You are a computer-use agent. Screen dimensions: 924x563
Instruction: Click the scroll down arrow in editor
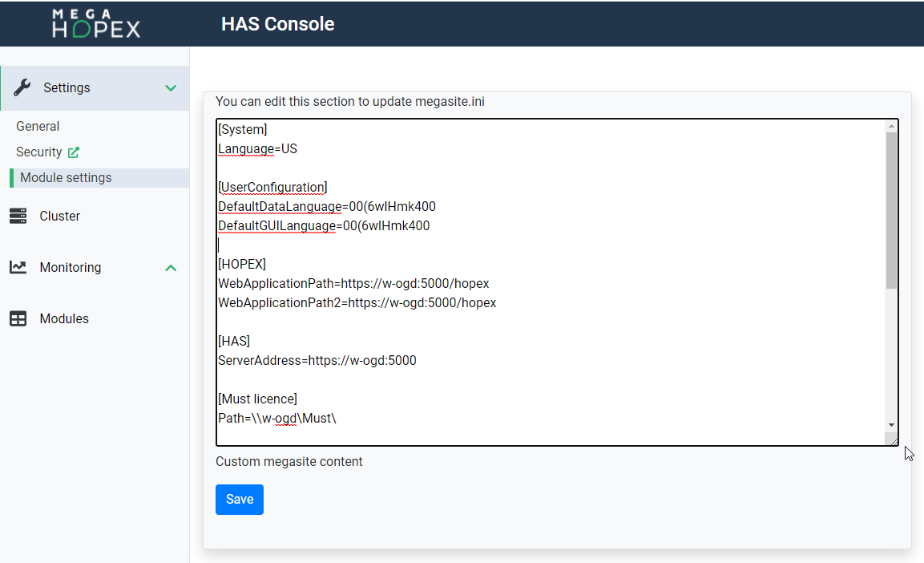(x=891, y=425)
